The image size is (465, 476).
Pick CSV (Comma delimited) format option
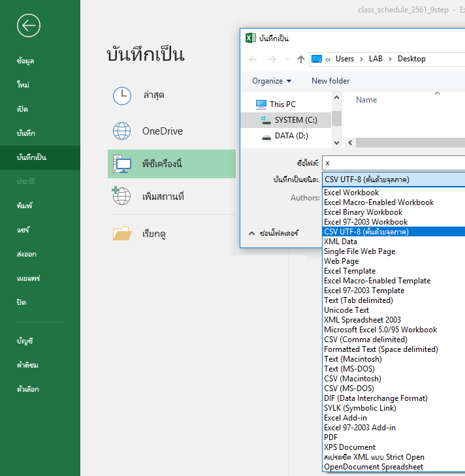[365, 340]
